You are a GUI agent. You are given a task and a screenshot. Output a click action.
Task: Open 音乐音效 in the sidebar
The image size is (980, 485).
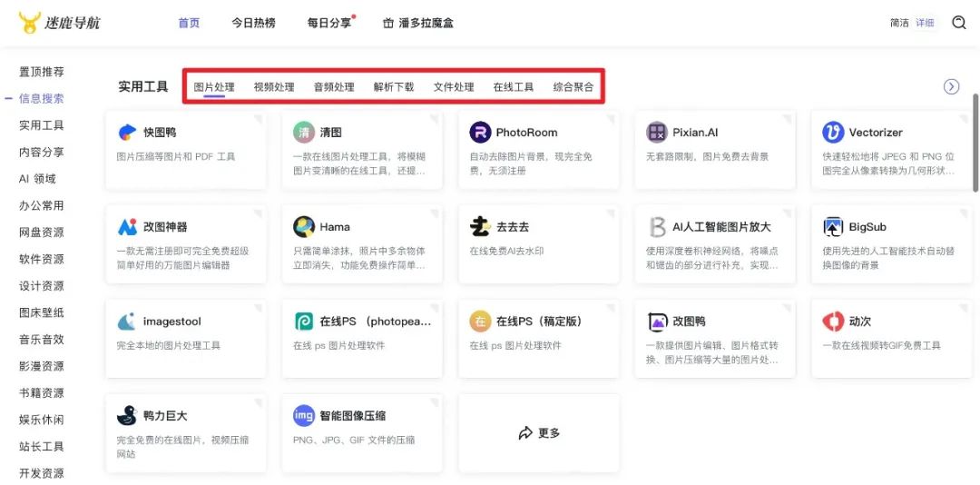pyautogui.click(x=41, y=340)
